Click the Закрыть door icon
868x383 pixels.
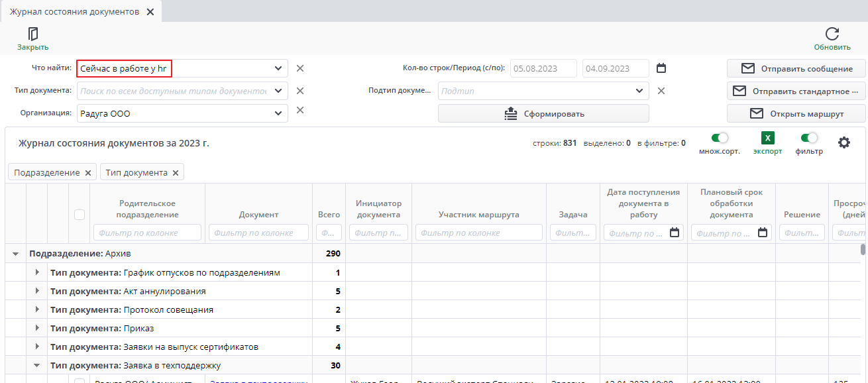[32, 34]
